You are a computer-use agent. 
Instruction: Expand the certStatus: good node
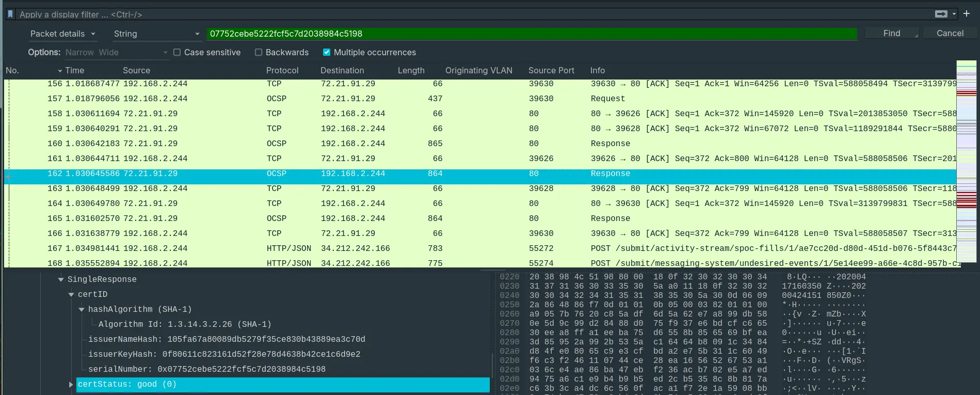(x=71, y=384)
